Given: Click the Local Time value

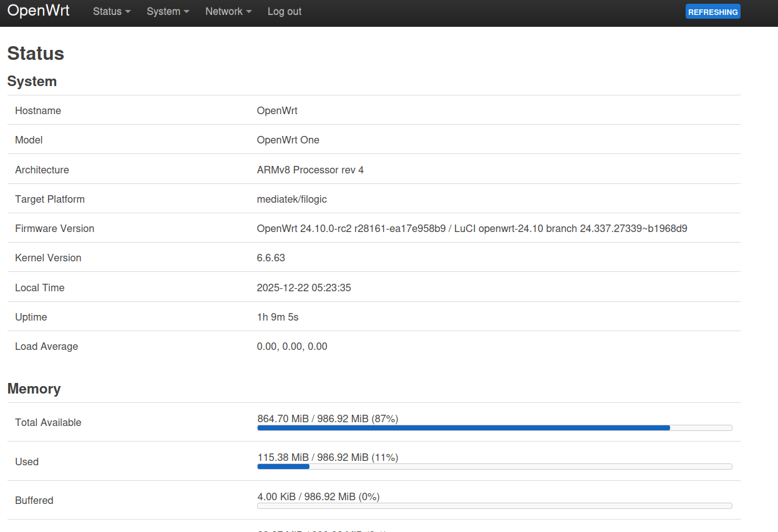Looking at the screenshot, I should coord(304,288).
